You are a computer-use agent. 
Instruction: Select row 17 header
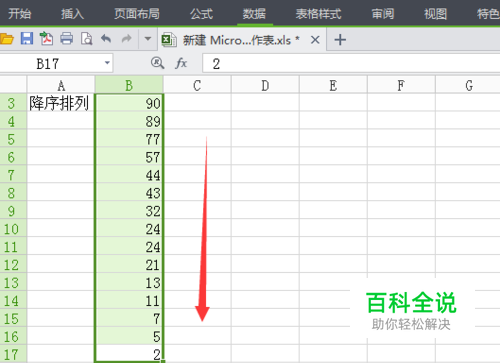click(x=13, y=354)
